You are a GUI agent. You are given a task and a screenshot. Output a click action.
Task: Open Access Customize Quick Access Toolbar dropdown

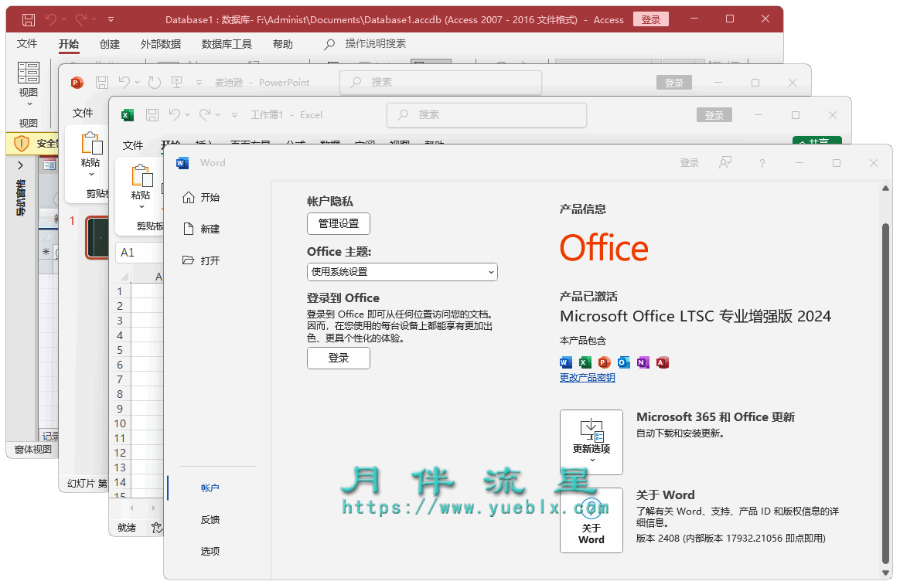(111, 19)
